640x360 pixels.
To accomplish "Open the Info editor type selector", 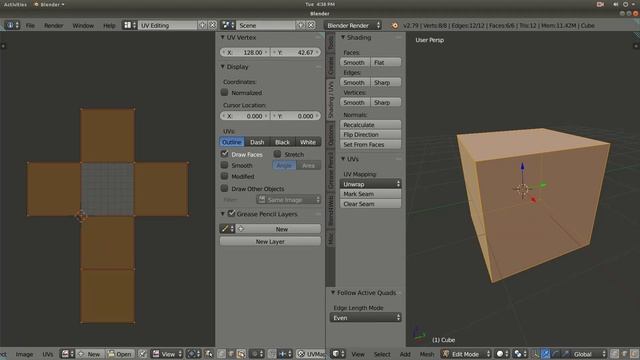I will coord(12,25).
